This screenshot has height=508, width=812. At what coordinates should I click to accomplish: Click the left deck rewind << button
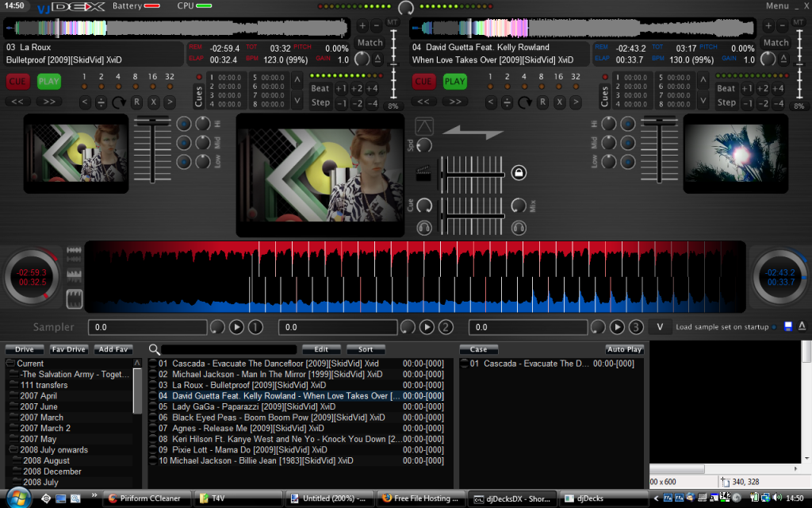click(17, 102)
